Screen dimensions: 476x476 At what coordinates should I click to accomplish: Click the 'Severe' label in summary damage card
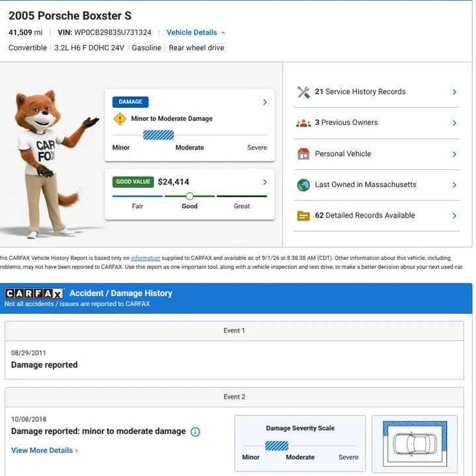click(257, 148)
